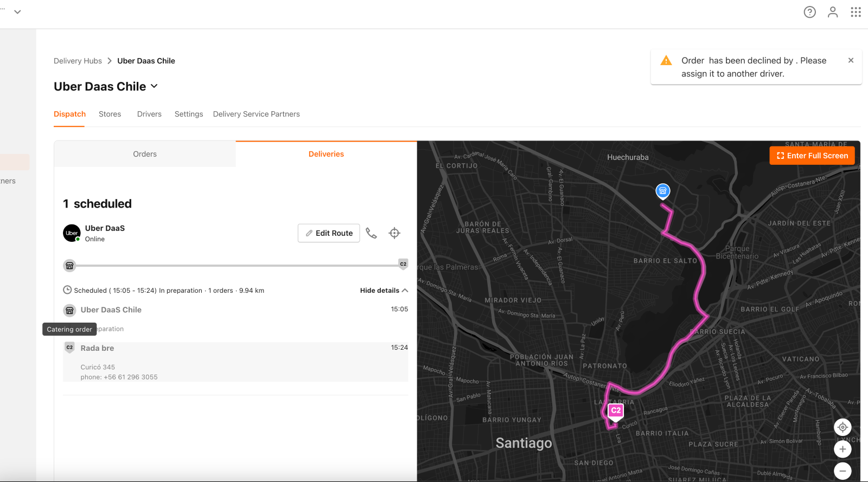
Task: Switch to the Orders panel tab
Action: [x=145, y=154]
